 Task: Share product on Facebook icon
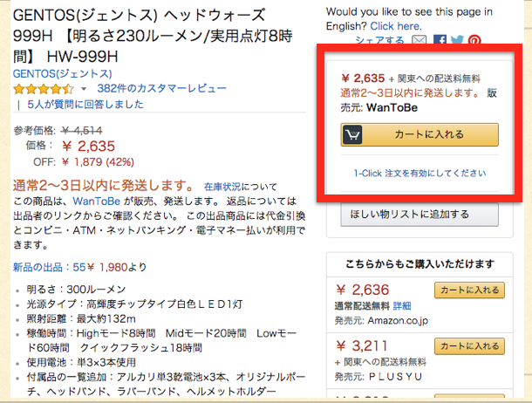[440, 40]
